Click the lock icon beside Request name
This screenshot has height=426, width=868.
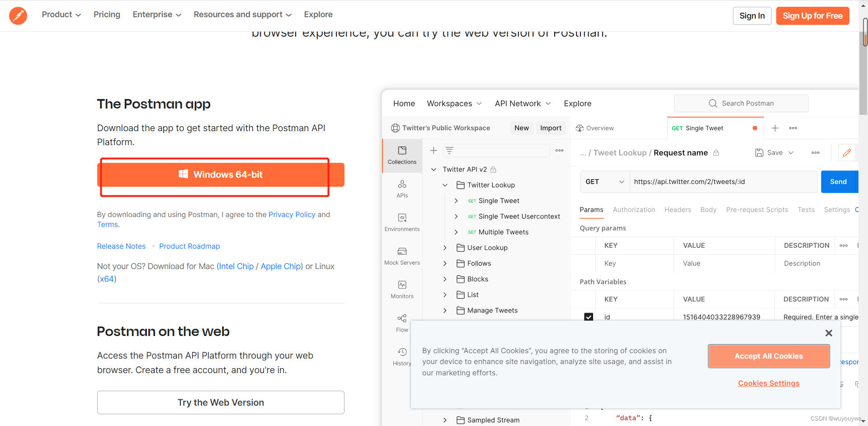[716, 153]
